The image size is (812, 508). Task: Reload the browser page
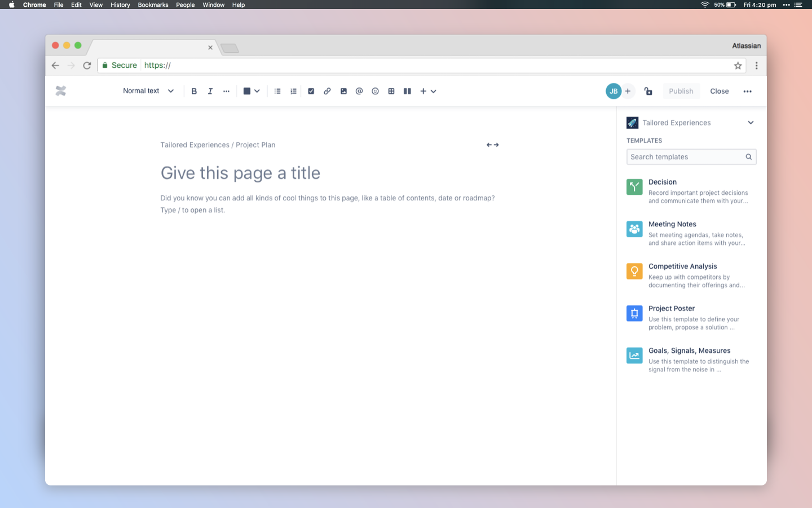point(87,65)
